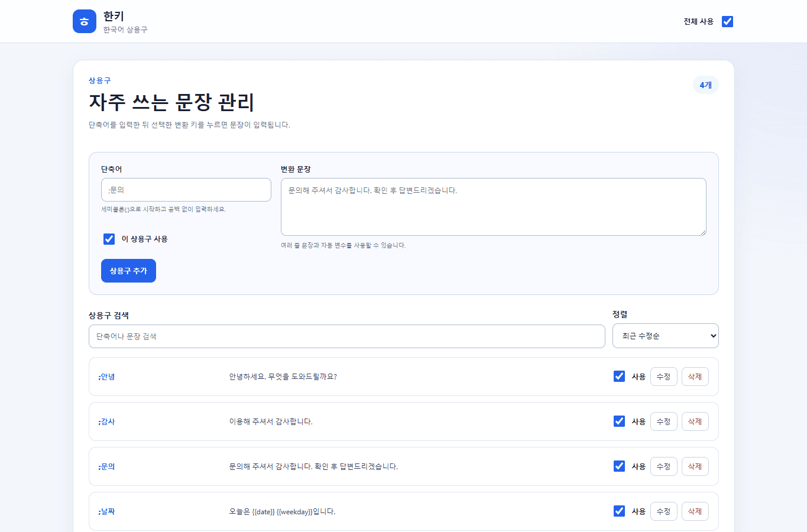The width and height of the screenshot is (807, 532).
Task: Toggle the 전체 사용 checkbox
Action: click(727, 21)
